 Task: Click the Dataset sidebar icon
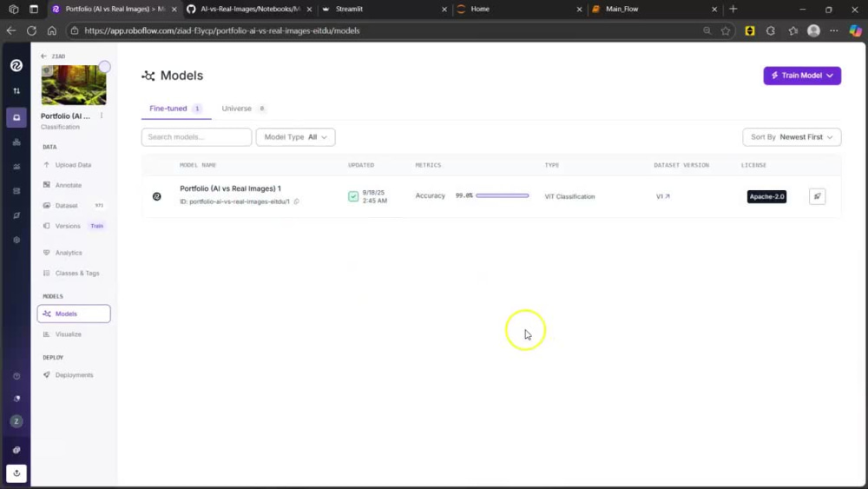(x=47, y=206)
